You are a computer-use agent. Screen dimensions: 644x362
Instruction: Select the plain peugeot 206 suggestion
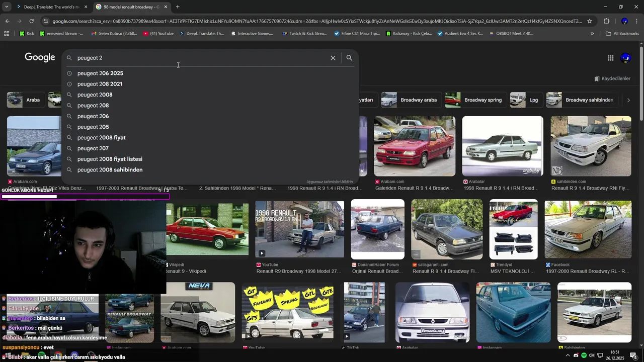coord(210,116)
